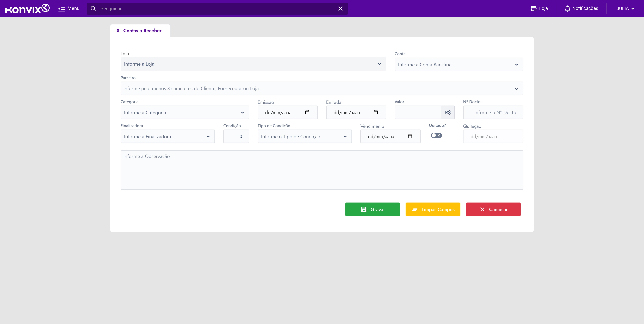
Task: Open the Notificações bell icon
Action: click(567, 9)
